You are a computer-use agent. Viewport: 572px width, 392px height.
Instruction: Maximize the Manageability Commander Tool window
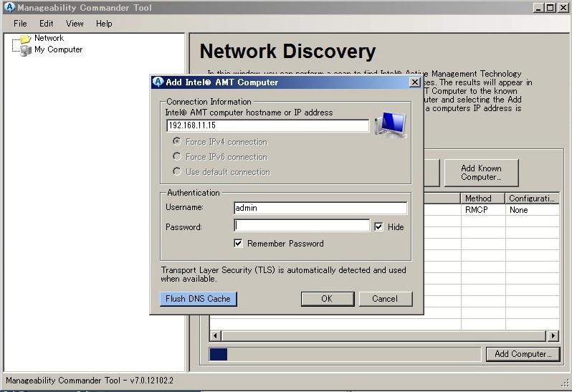[x=550, y=7]
